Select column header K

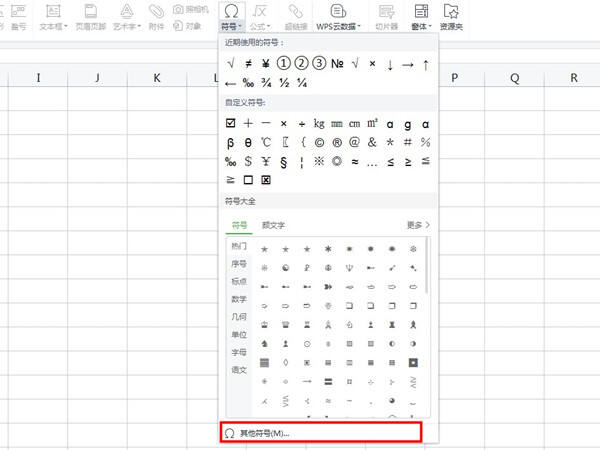(157, 78)
